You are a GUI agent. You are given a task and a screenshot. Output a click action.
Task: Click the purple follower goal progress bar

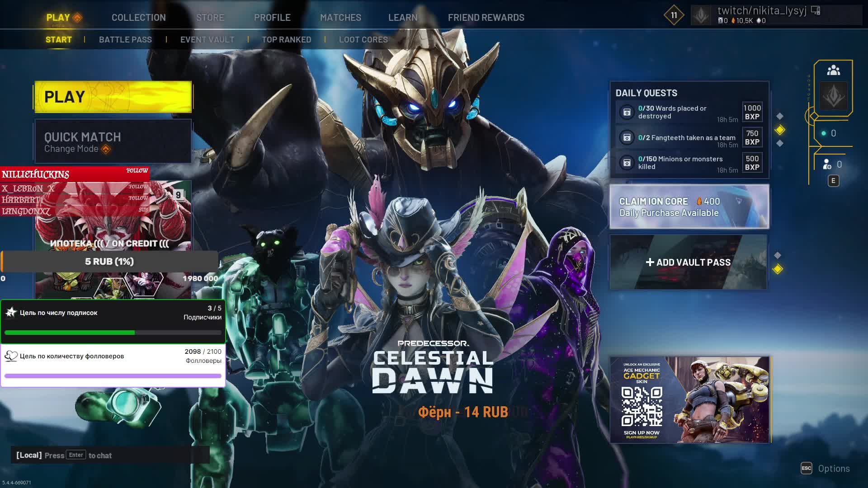113,376
